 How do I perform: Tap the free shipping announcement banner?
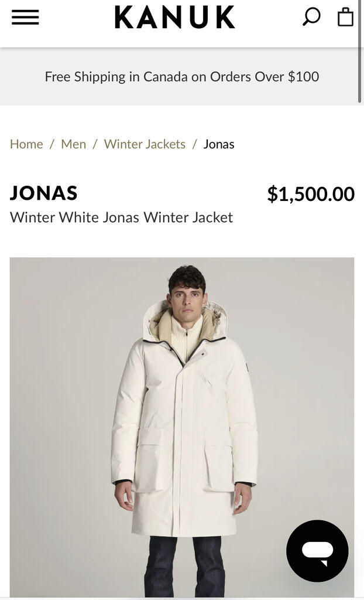pos(182,77)
